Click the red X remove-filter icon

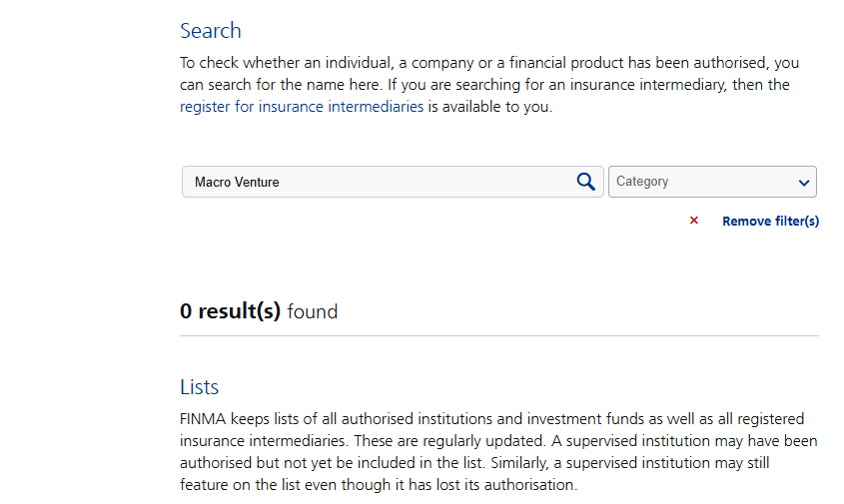(694, 221)
